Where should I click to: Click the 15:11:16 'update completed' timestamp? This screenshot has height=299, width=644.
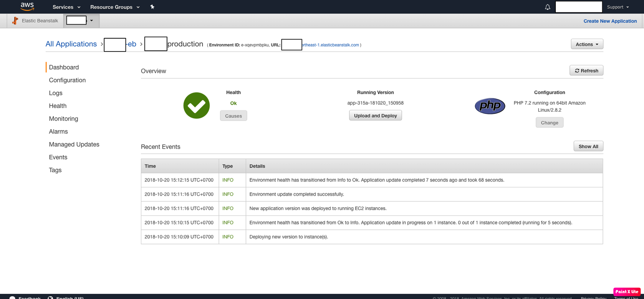click(x=179, y=194)
